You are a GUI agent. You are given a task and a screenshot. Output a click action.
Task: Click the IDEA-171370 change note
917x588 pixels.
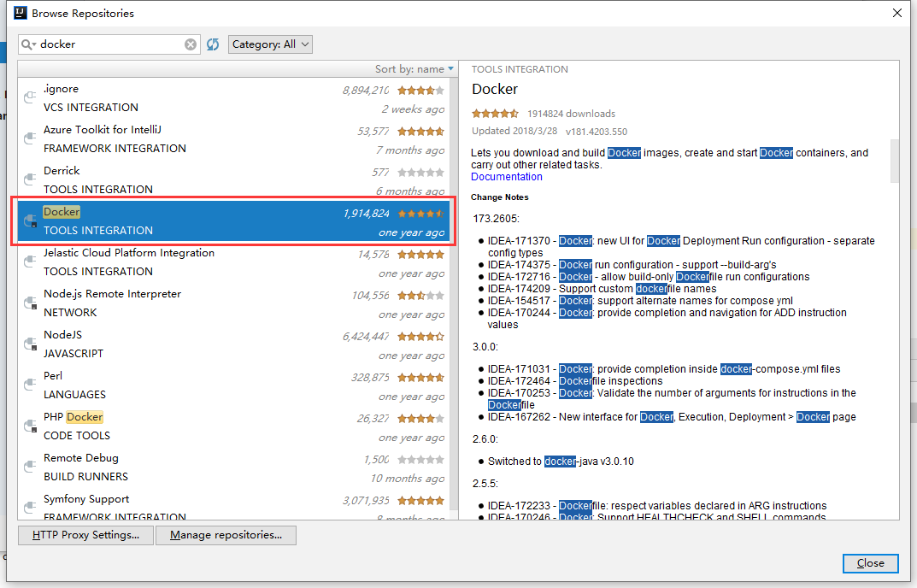tap(681, 246)
